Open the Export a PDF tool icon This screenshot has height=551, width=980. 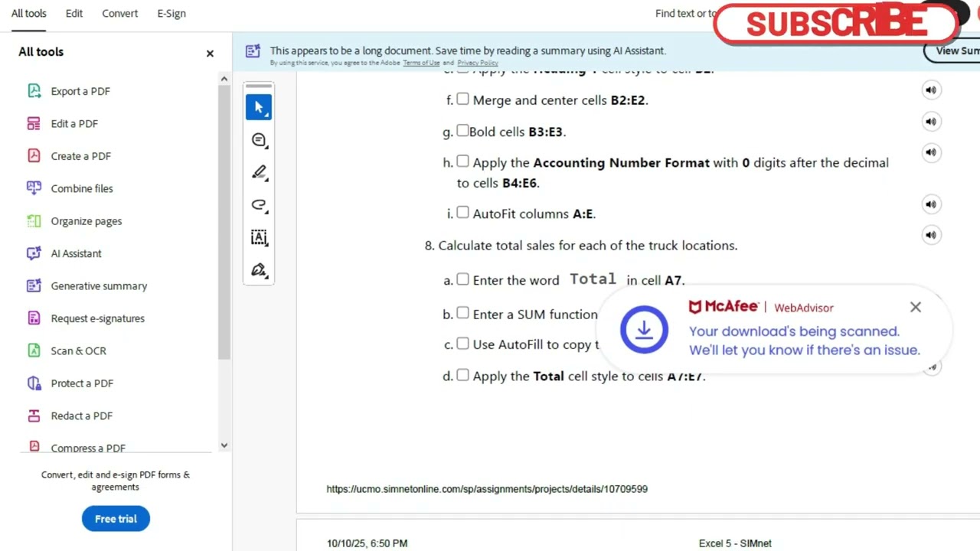click(x=34, y=91)
